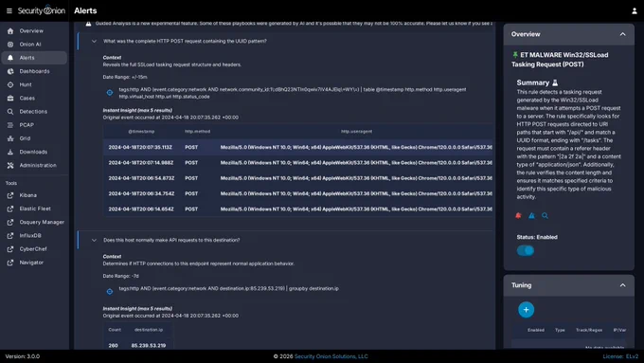The width and height of the screenshot is (644, 363).
Task: Click the Count column header
Action: (115, 330)
